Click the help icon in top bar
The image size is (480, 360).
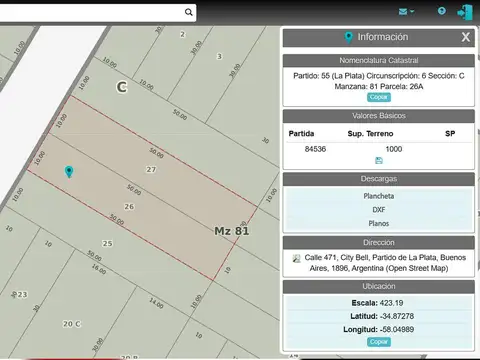point(442,11)
